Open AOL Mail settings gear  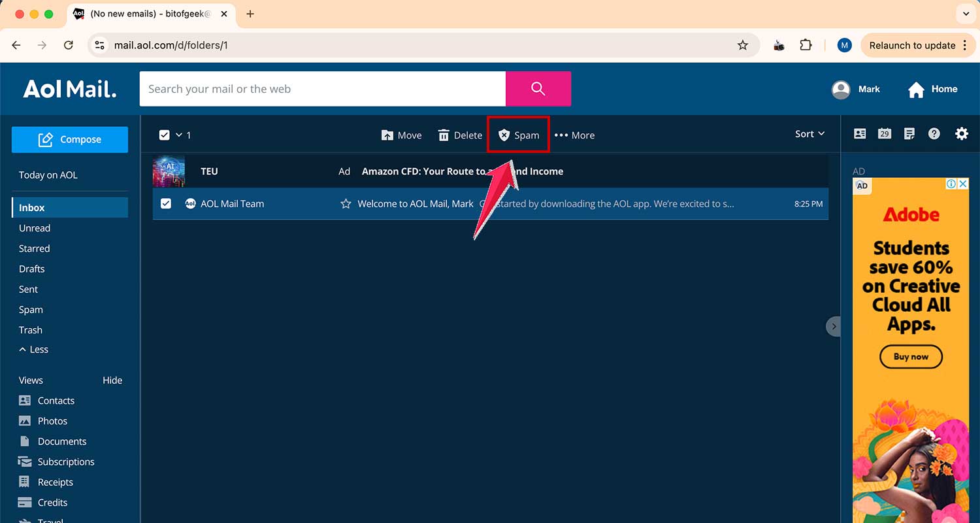962,133
